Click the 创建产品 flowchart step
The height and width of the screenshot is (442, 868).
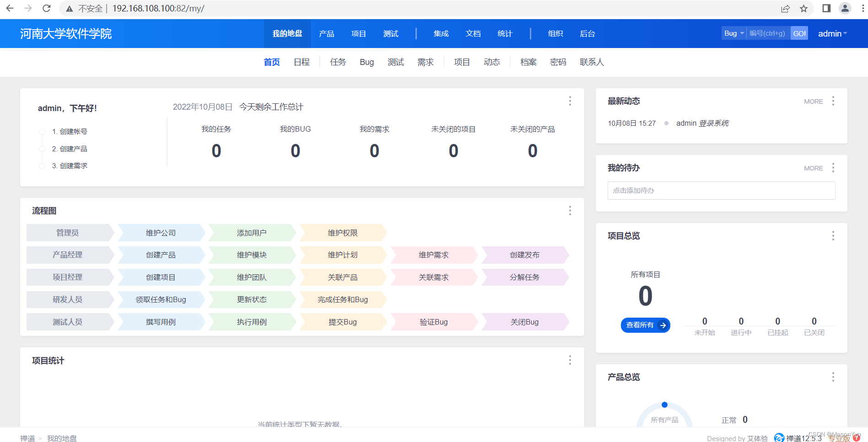(161, 255)
